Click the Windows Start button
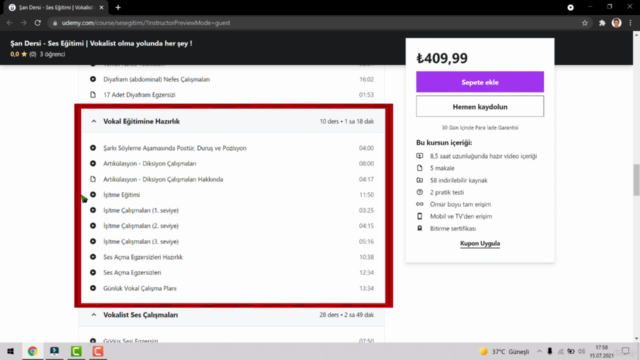This screenshot has height=360, width=640. coord(11,351)
